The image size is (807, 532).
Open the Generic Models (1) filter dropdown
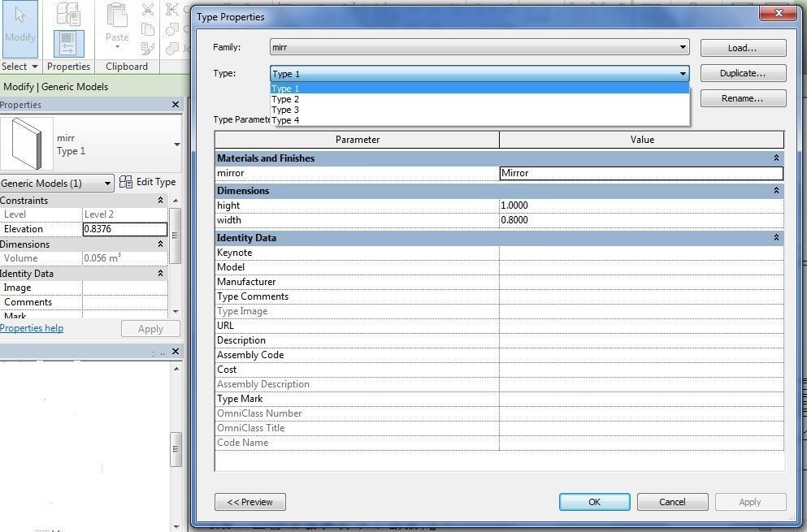[x=56, y=184]
